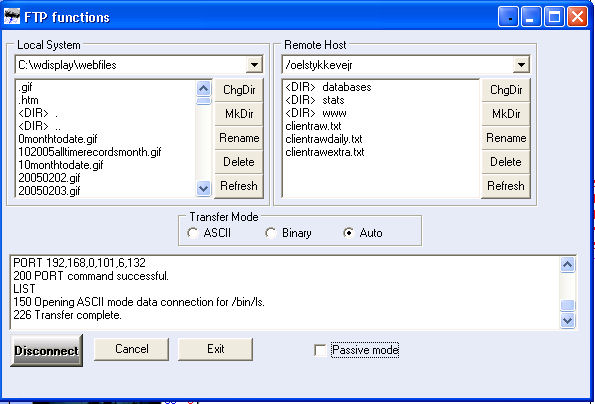The height and width of the screenshot is (404, 595).
Task: Click the pin button in title bar
Action: (x=508, y=17)
